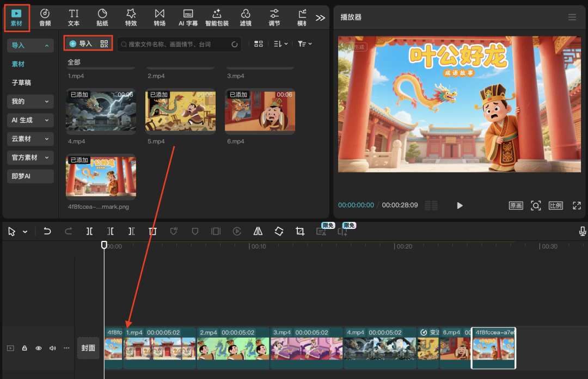Expand the 我的 section in sidebar
This screenshot has width=588, height=379.
point(30,101)
